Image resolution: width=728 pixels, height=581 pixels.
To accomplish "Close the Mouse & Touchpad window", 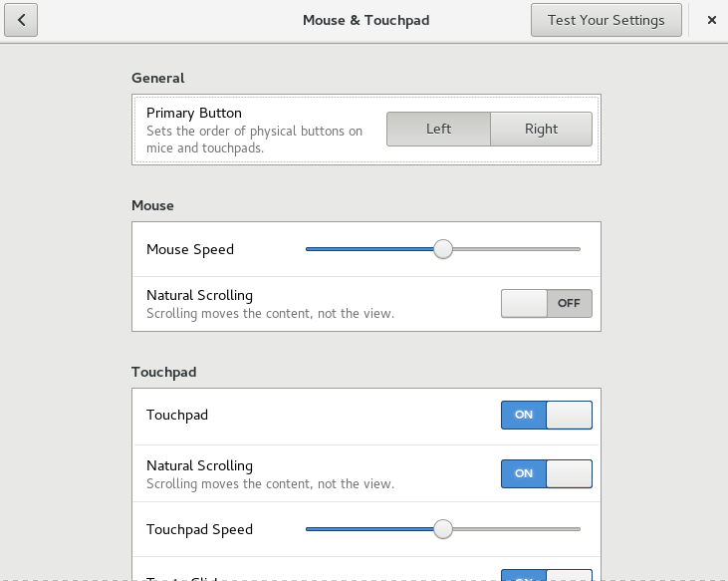I will [711, 20].
